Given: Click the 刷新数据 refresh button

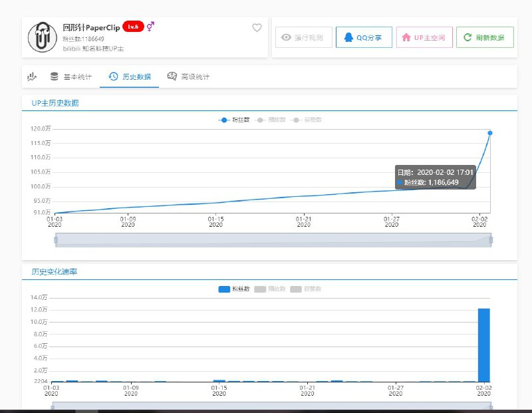Looking at the screenshot, I should 485,38.
